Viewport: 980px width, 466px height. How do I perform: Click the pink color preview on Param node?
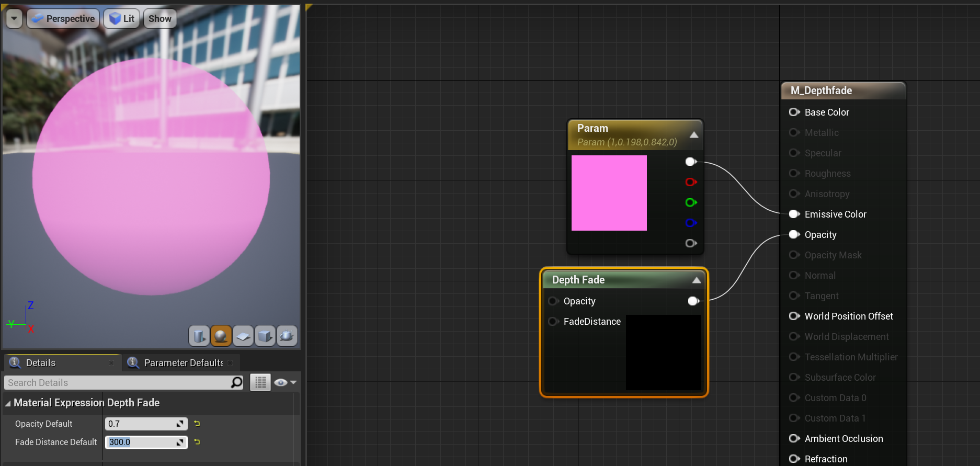(609, 193)
